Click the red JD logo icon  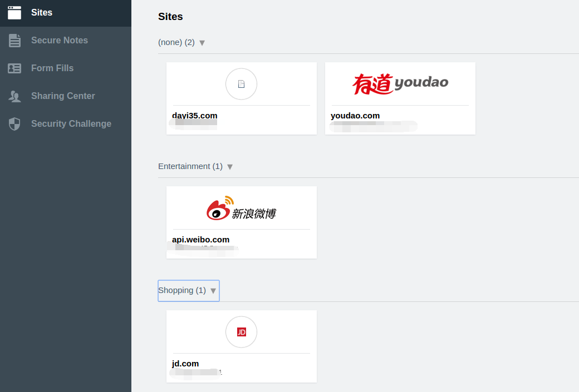click(x=242, y=333)
